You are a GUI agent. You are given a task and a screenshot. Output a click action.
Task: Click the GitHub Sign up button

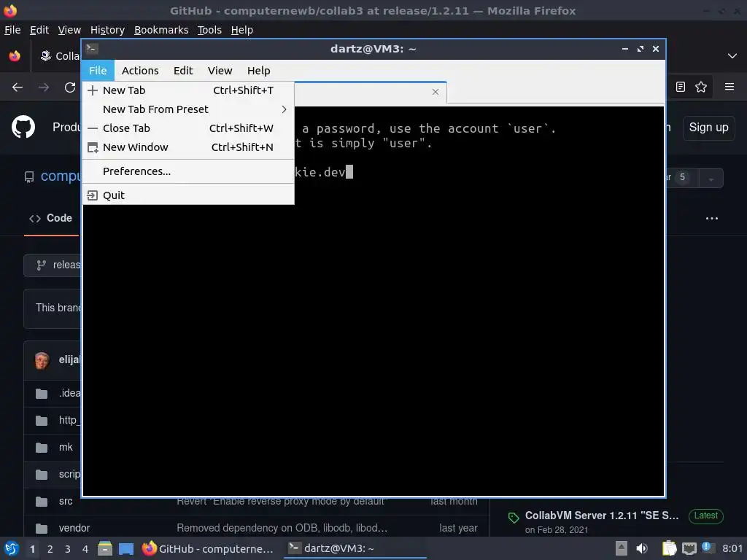708,128
